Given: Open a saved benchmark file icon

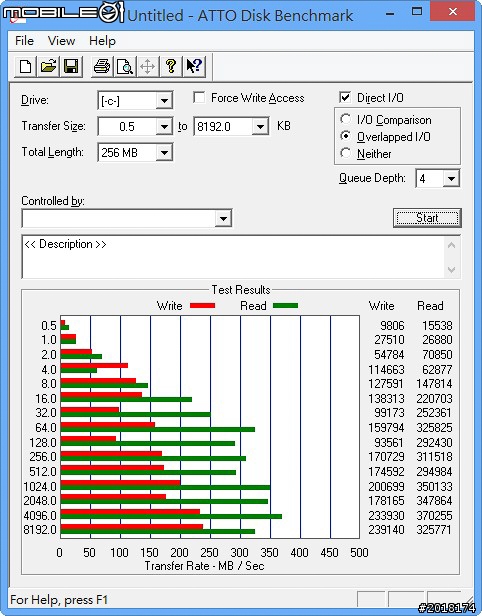Looking at the screenshot, I should point(48,66).
